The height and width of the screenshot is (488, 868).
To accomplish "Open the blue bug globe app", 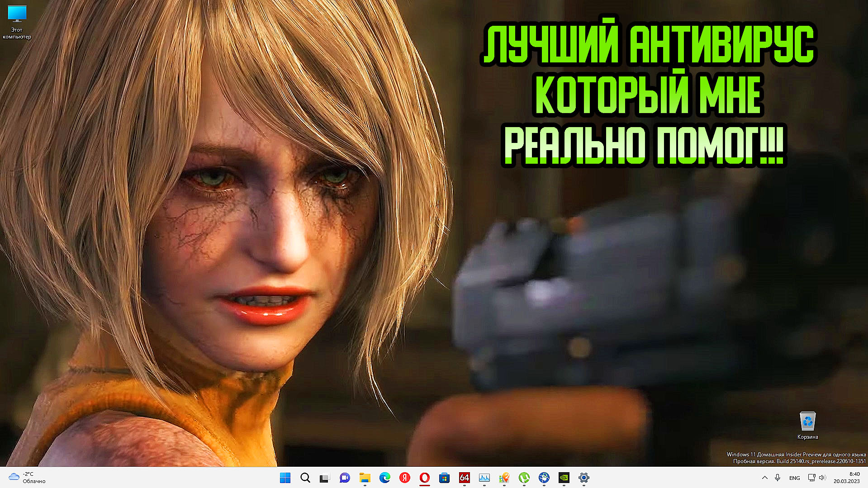I will [544, 478].
